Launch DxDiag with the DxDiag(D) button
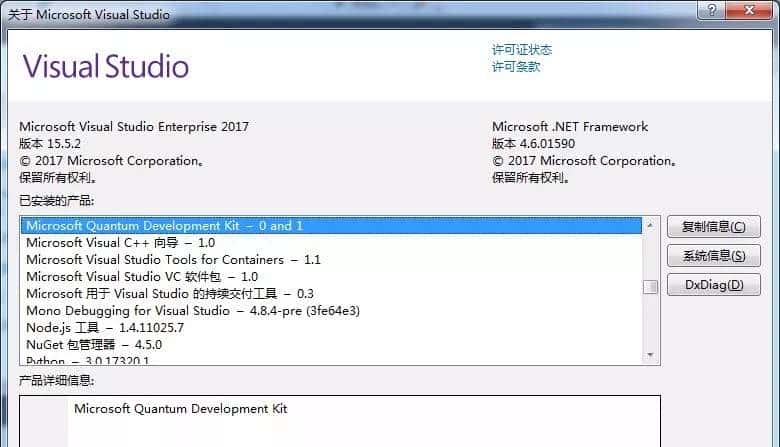The image size is (780, 447). click(x=713, y=285)
